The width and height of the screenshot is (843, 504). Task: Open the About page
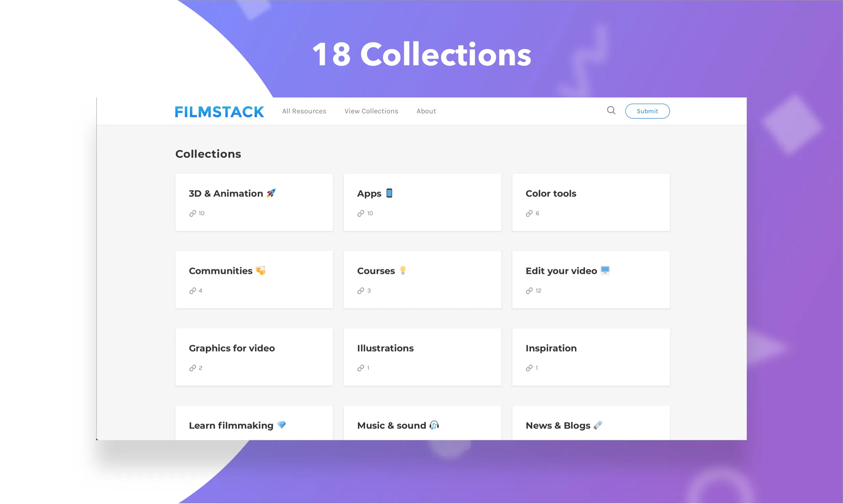(426, 111)
